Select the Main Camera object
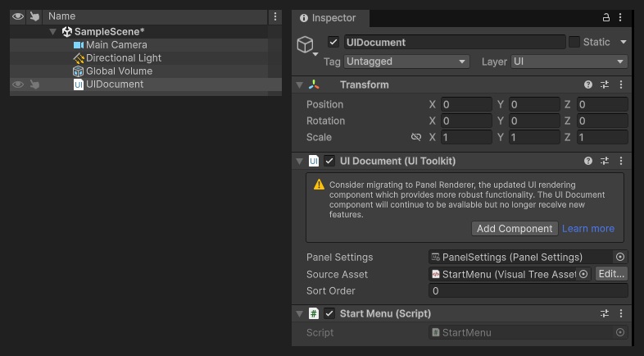Image resolution: width=644 pixels, height=356 pixels. [x=116, y=45]
